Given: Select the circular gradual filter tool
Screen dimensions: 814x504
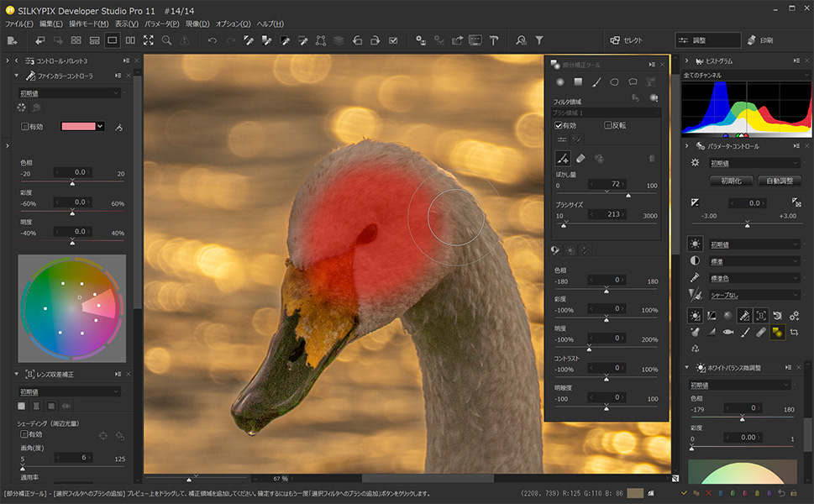Looking at the screenshot, I should [x=560, y=82].
